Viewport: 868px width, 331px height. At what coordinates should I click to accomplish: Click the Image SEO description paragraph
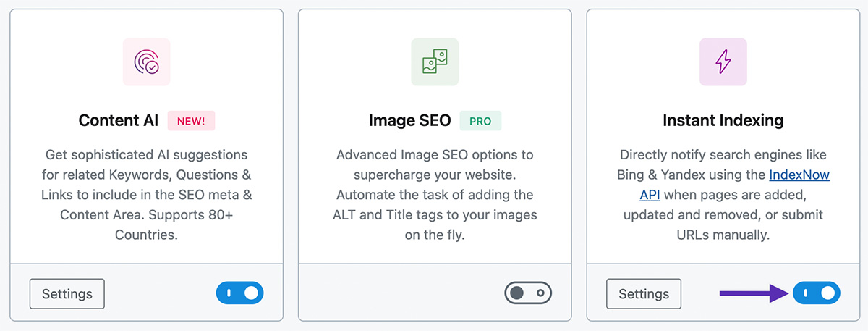click(x=435, y=195)
